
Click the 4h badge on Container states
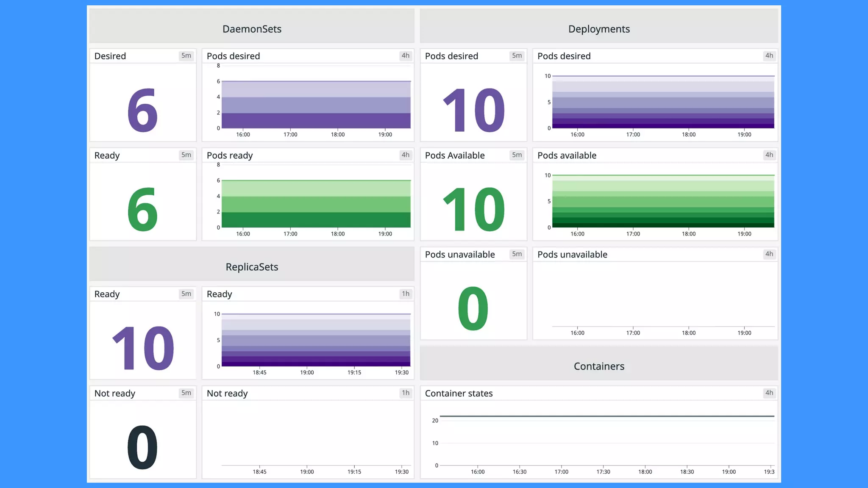pyautogui.click(x=769, y=393)
